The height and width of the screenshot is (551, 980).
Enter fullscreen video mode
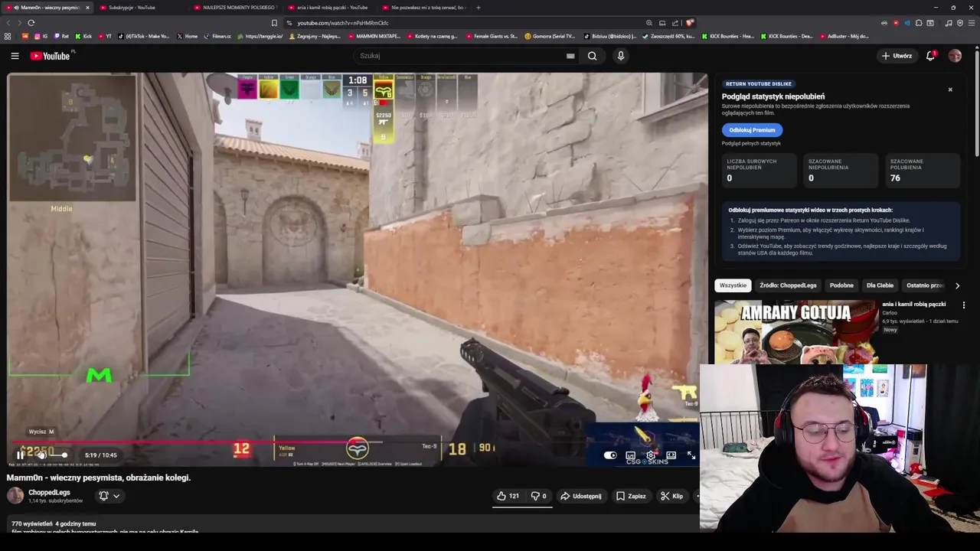click(691, 455)
